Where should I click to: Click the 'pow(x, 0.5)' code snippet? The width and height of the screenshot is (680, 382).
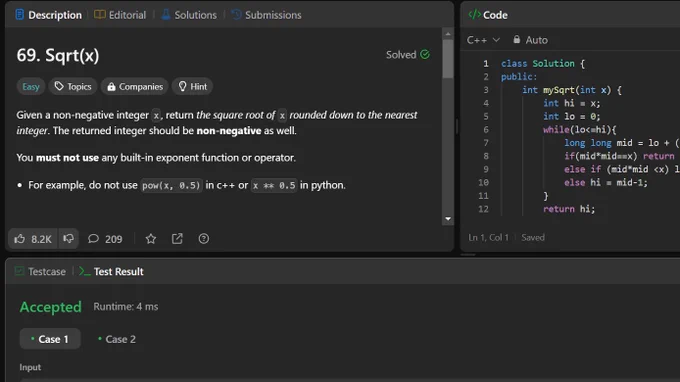click(x=171, y=185)
